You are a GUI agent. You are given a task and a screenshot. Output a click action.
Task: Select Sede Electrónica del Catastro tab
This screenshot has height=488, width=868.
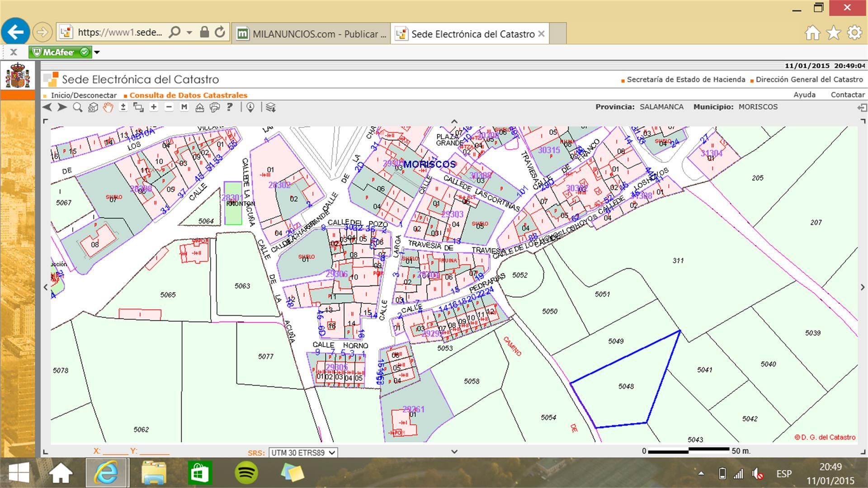point(469,34)
